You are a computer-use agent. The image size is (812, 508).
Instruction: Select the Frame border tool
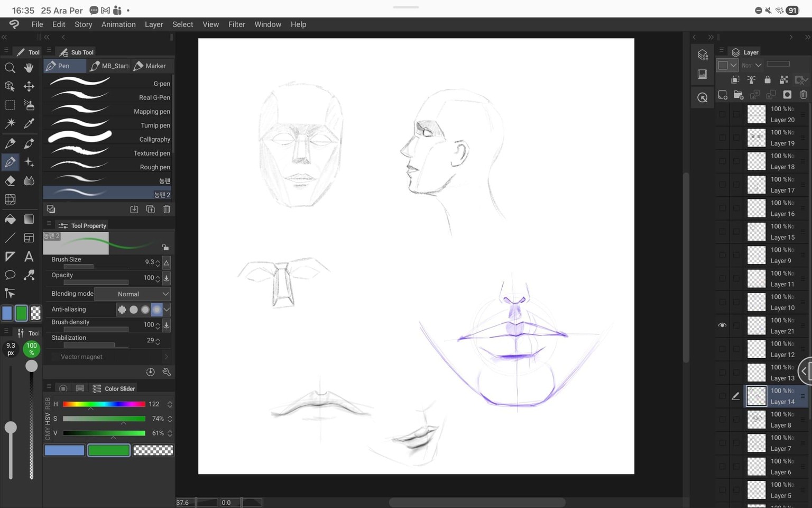click(x=29, y=238)
